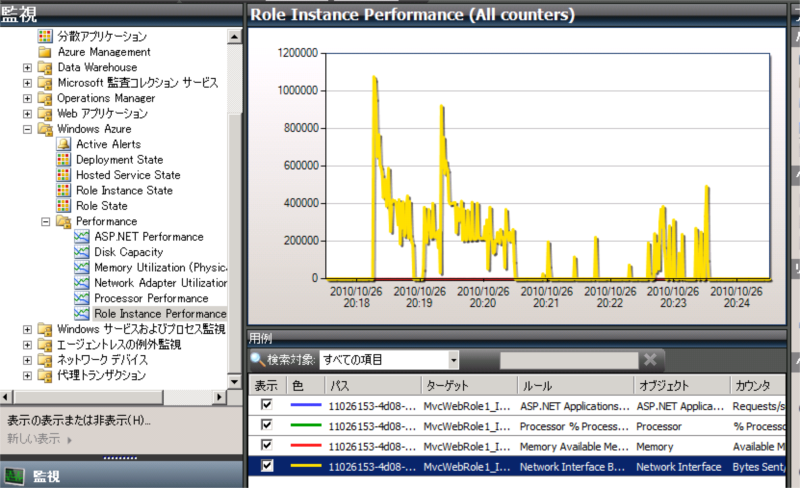Open Disk Capacity performance view icon
Image resolution: width=800 pixels, height=488 pixels.
coord(81,252)
